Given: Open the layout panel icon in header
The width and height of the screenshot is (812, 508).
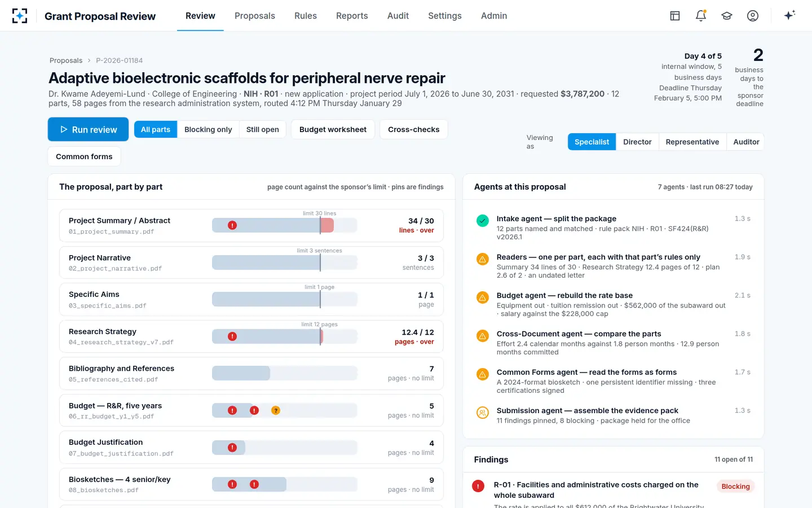Looking at the screenshot, I should pyautogui.click(x=675, y=16).
